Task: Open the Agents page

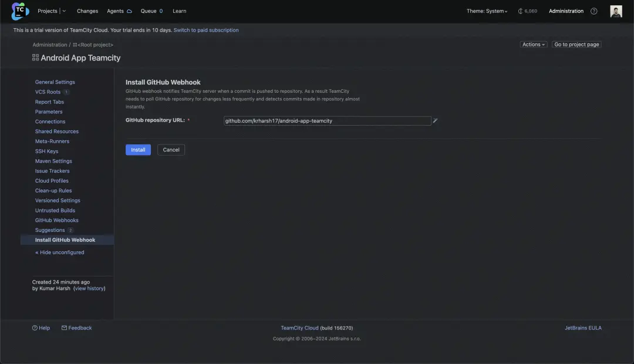Action: [x=115, y=11]
